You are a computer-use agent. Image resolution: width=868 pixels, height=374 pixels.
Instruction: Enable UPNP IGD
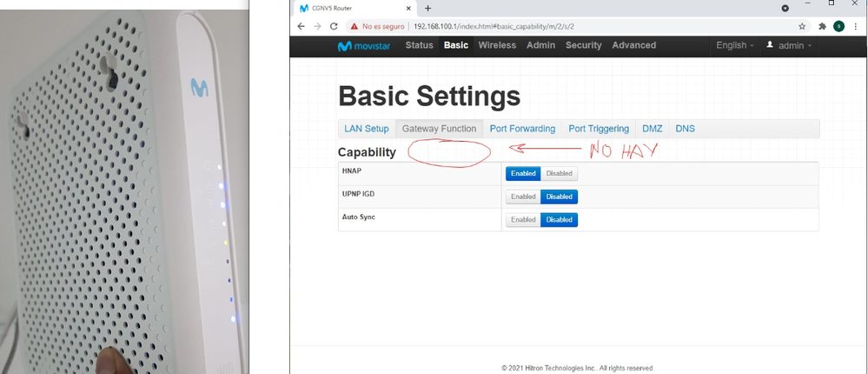point(523,197)
